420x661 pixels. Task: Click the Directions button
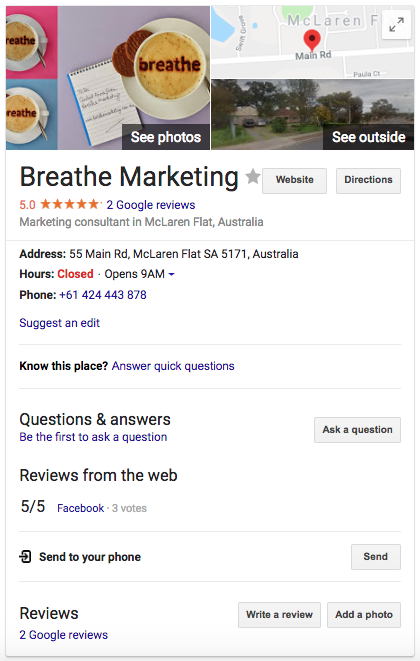coord(368,180)
